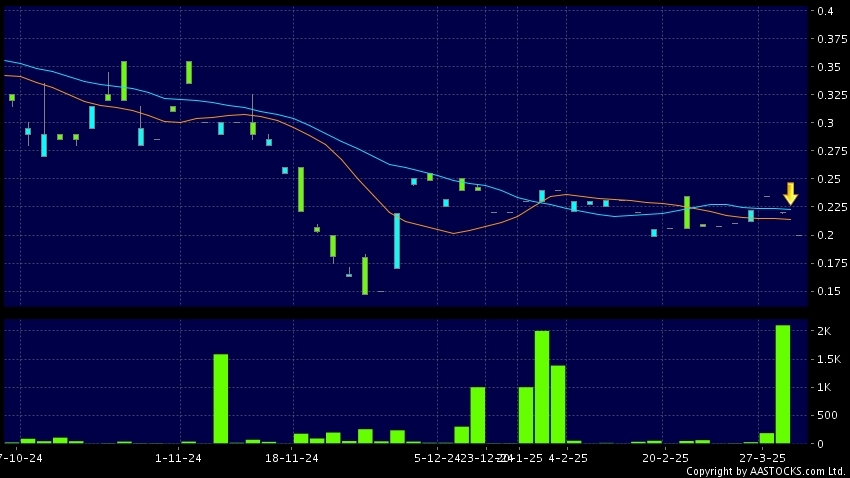
Task: Select the 1K volume axis label
Action: click(x=824, y=387)
